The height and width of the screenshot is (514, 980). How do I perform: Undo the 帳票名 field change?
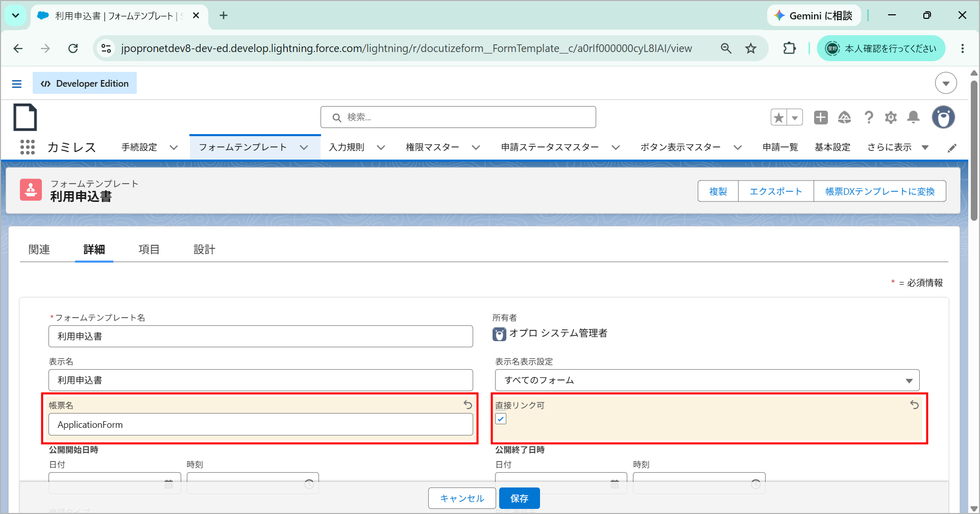point(468,405)
